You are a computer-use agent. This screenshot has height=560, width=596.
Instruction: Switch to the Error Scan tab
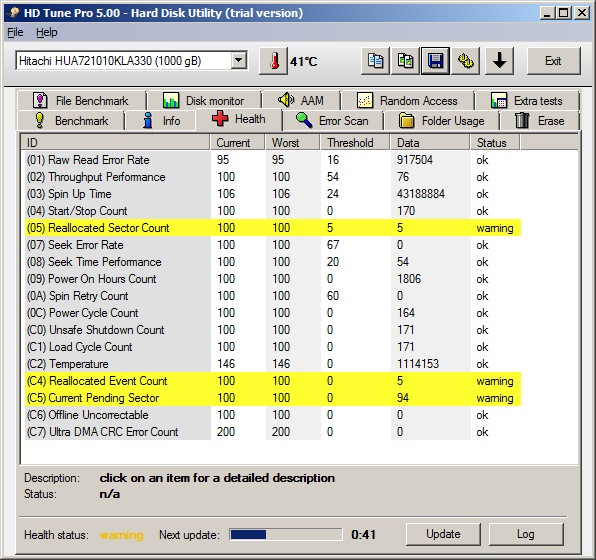[x=333, y=121]
